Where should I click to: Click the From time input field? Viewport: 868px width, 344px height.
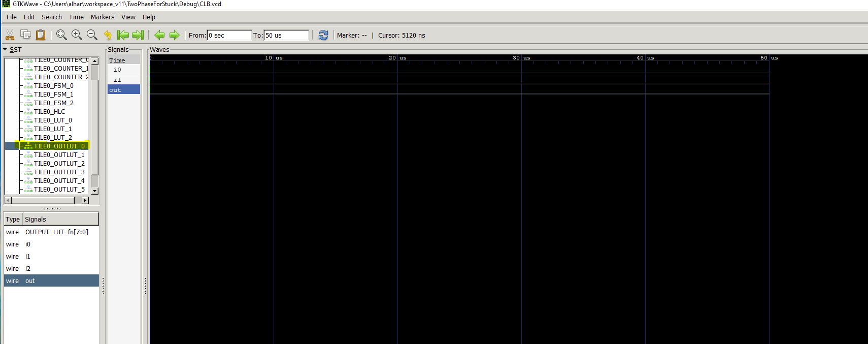pyautogui.click(x=229, y=35)
